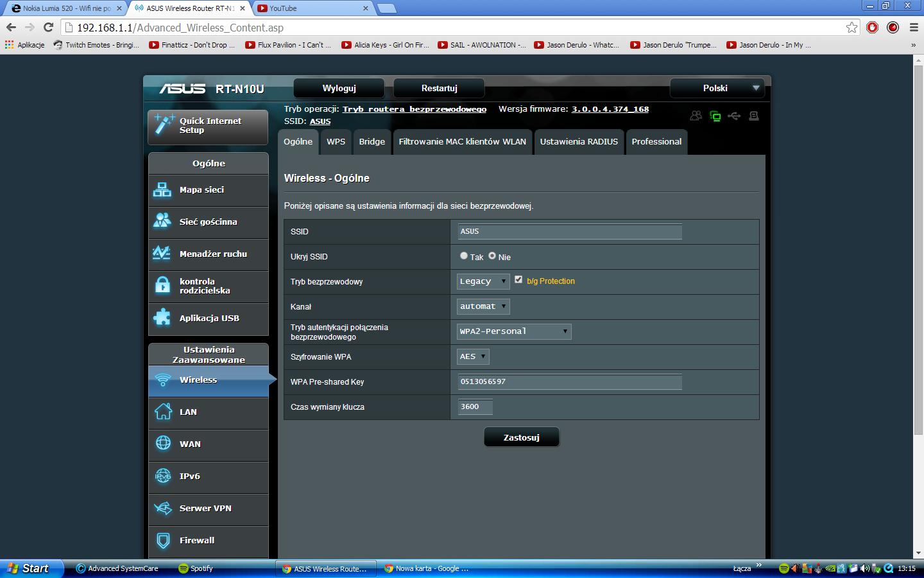This screenshot has height=578, width=924.
Task: Bookmark this page with the star
Action: point(851,27)
